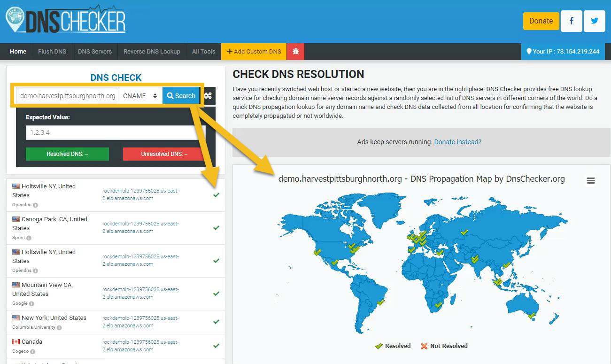Click the US west coast checkmark on map
611x364 pixels.
click(x=317, y=252)
